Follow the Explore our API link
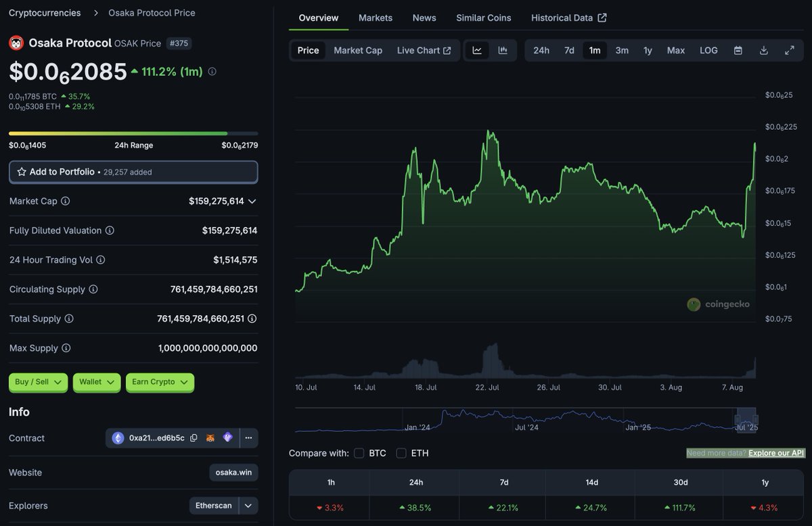 777,453
